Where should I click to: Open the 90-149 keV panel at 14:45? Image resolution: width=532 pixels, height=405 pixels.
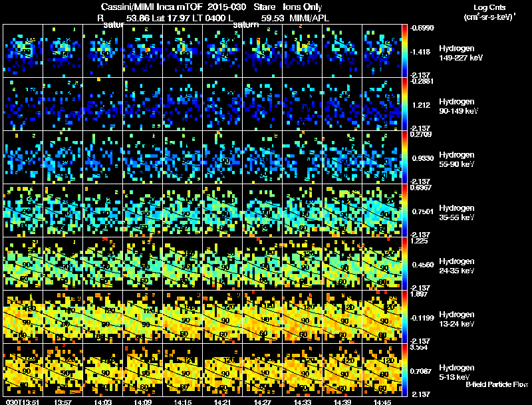[382, 104]
